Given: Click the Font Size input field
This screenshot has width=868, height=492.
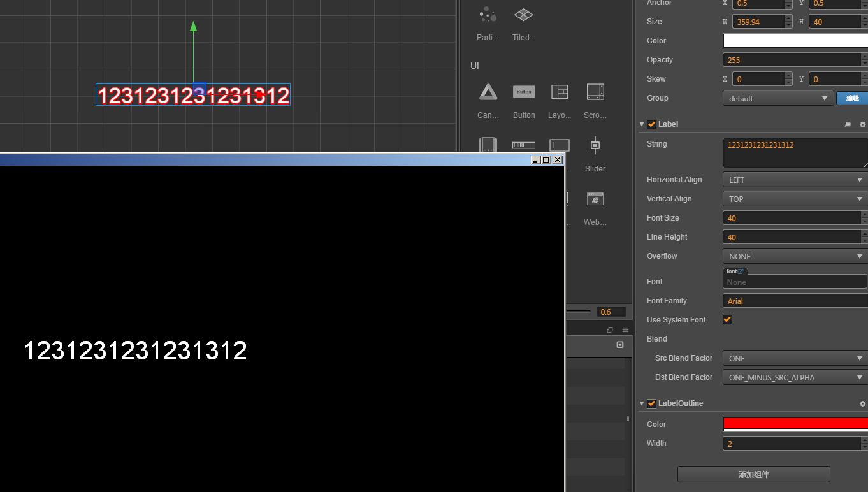Looking at the screenshot, I should [x=792, y=218].
